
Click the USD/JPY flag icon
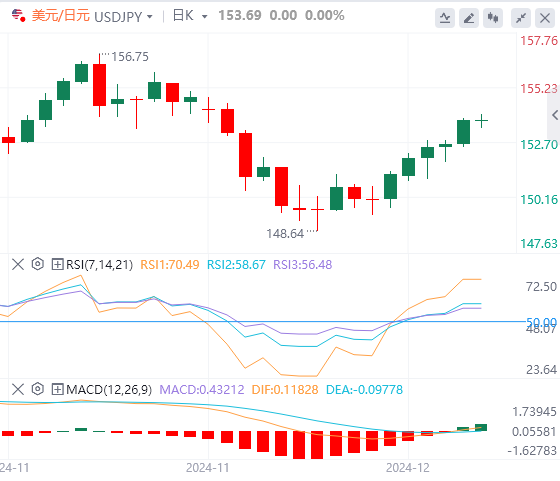tap(18, 16)
